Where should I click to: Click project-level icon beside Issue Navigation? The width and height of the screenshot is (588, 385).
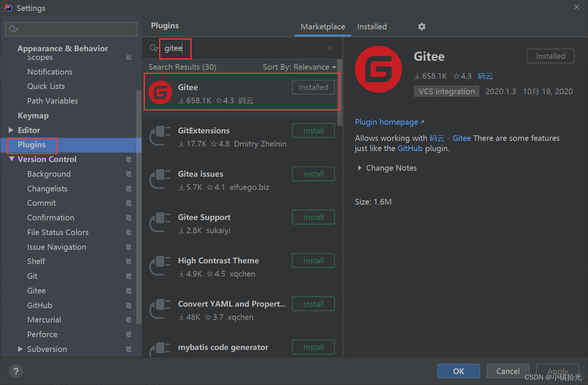[x=129, y=247]
